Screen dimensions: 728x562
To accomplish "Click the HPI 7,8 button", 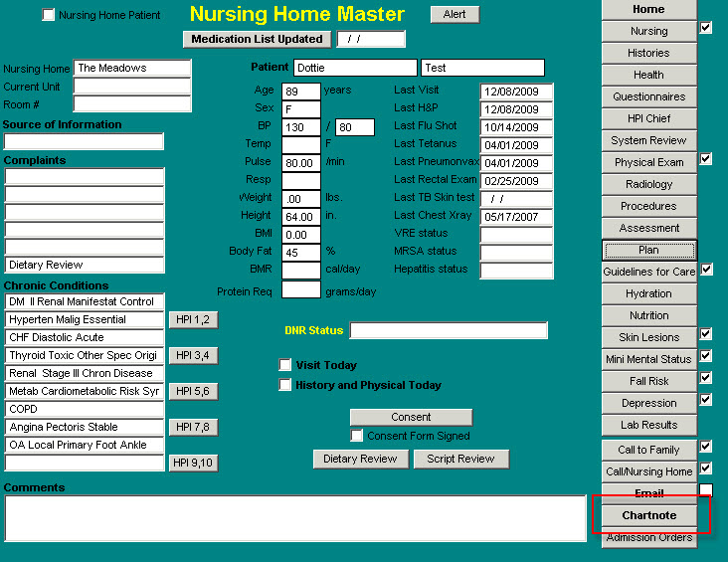I will (193, 427).
